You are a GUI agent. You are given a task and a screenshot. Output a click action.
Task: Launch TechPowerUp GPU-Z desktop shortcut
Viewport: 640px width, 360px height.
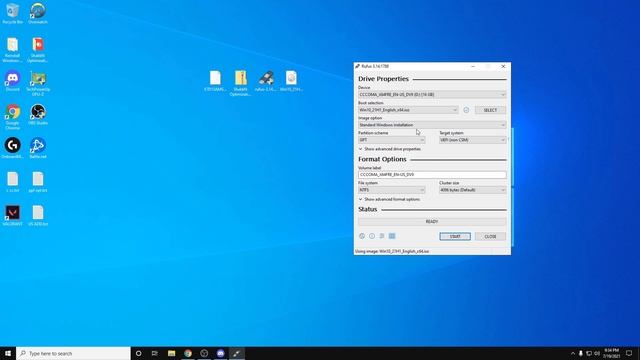[38, 83]
